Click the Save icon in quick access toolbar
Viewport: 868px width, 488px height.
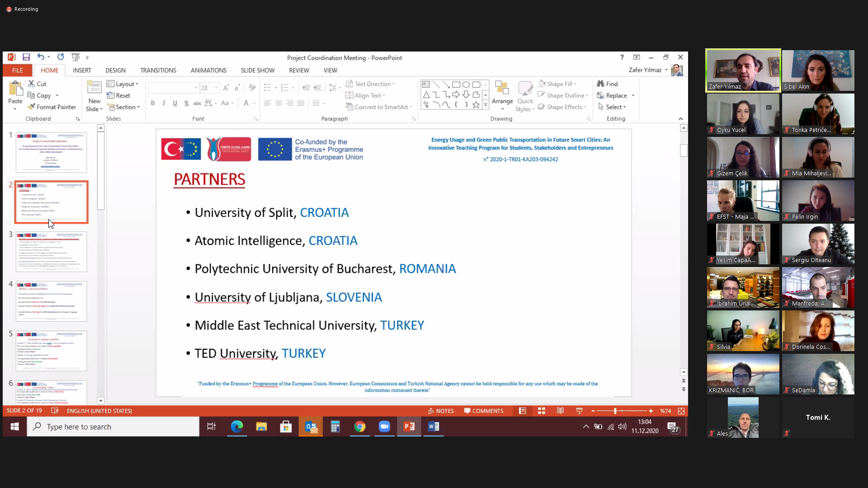click(x=26, y=57)
